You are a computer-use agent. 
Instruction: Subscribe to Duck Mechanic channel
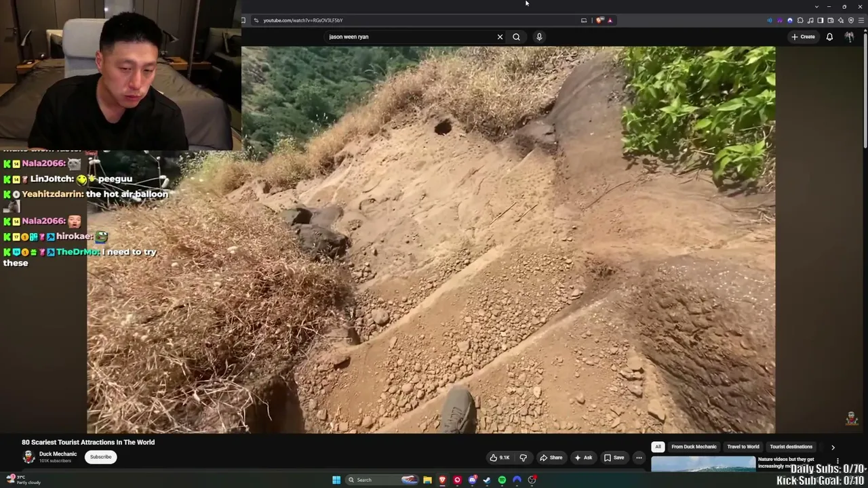click(100, 457)
